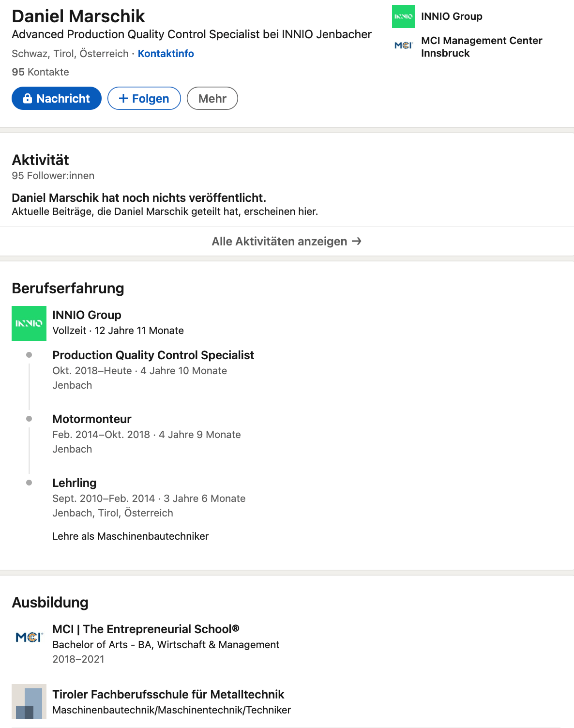Open the Kontaktinfo link
The image size is (574, 728).
point(166,54)
